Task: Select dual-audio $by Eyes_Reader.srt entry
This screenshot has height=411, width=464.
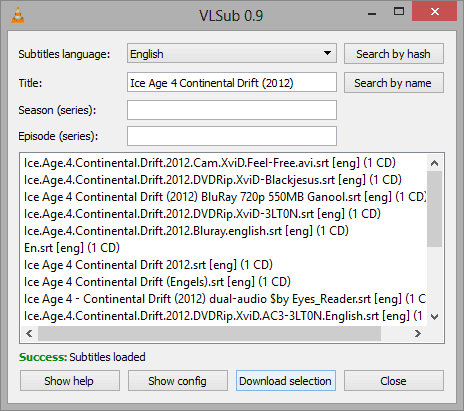Action: (225, 299)
